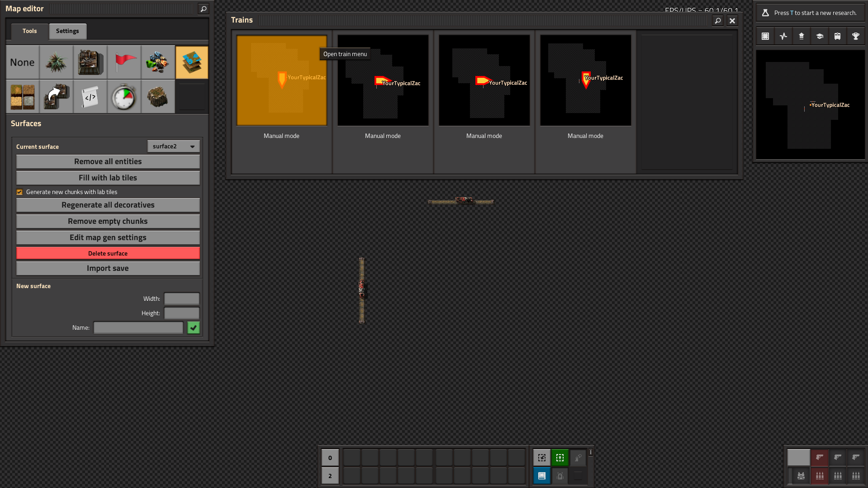
Task: Open the search in Map editor header
Action: [x=204, y=9]
